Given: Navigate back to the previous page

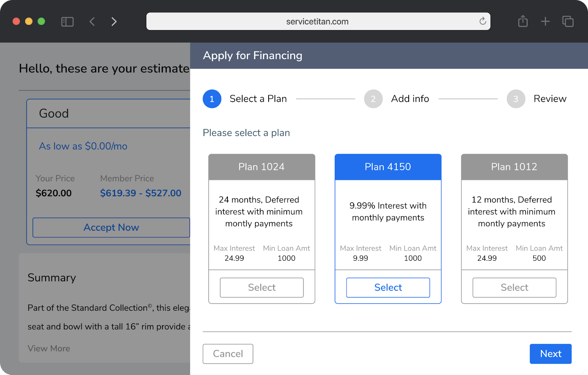Looking at the screenshot, I should 92,21.
